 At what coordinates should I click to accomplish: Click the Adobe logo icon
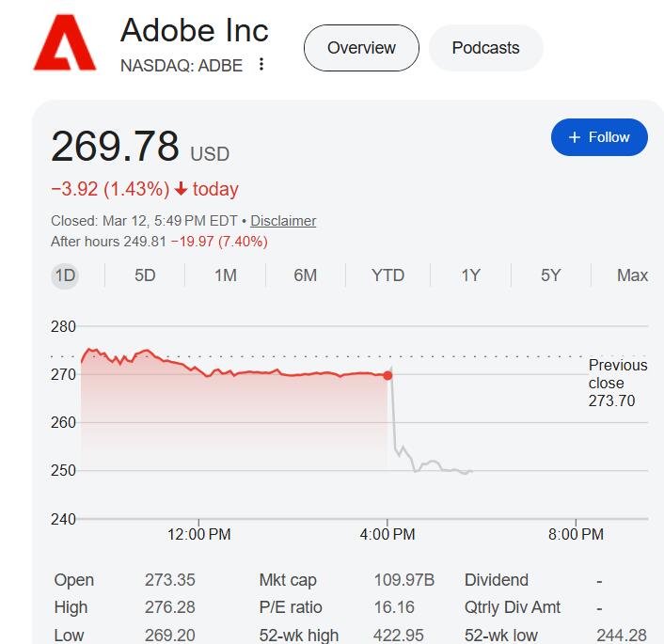pyautogui.click(x=64, y=45)
